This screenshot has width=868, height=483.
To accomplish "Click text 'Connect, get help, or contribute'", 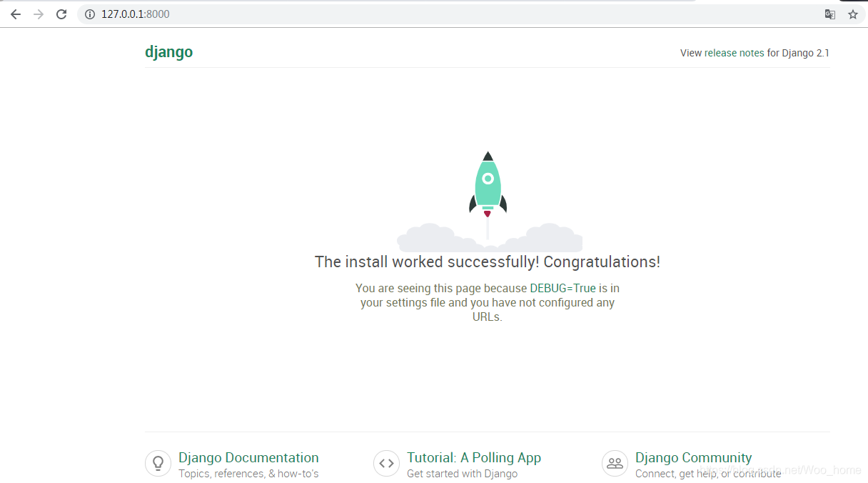I will [708, 474].
